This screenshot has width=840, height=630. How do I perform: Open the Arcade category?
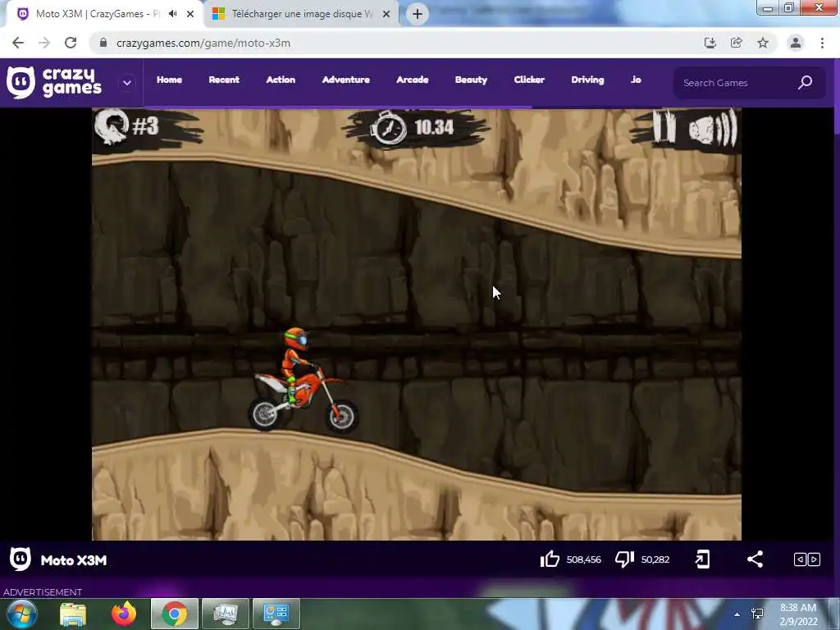[x=413, y=80]
